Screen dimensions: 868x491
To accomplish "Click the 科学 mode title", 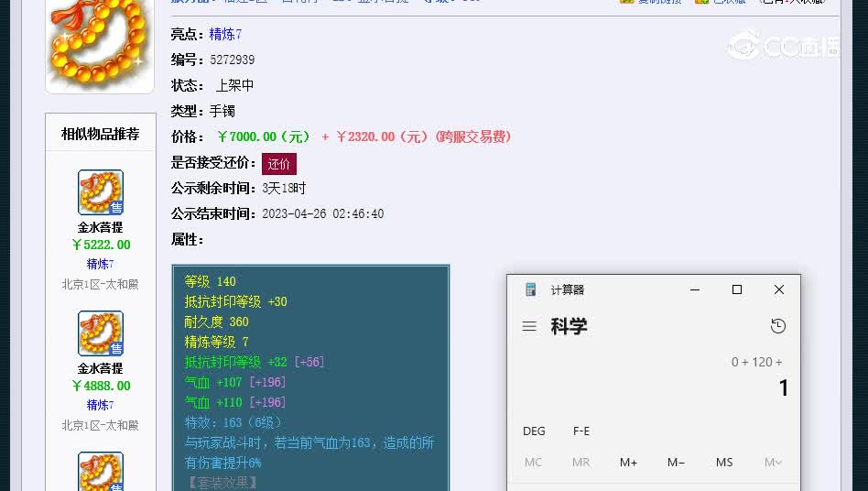I will point(569,326).
